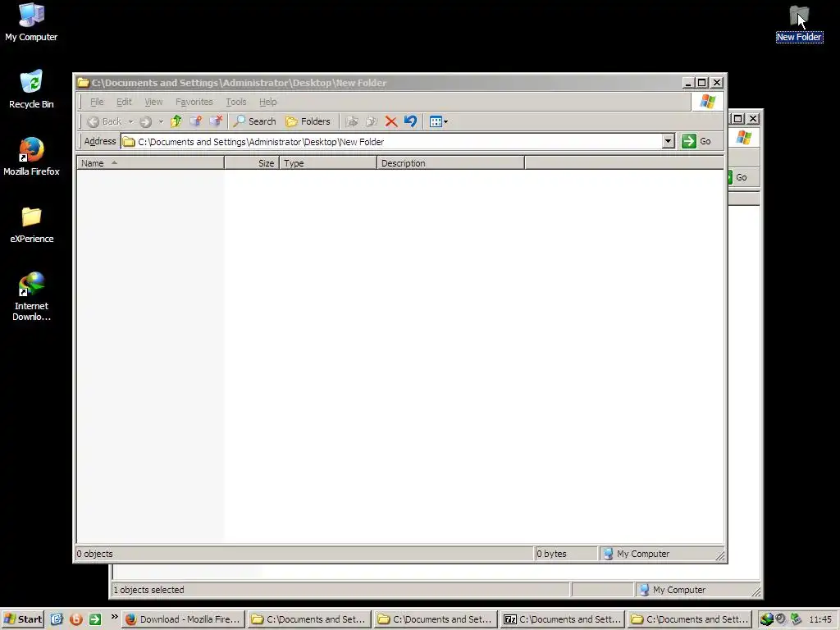This screenshot has height=630, width=840.
Task: Open the Views toolbar button
Action: pyautogui.click(x=438, y=121)
